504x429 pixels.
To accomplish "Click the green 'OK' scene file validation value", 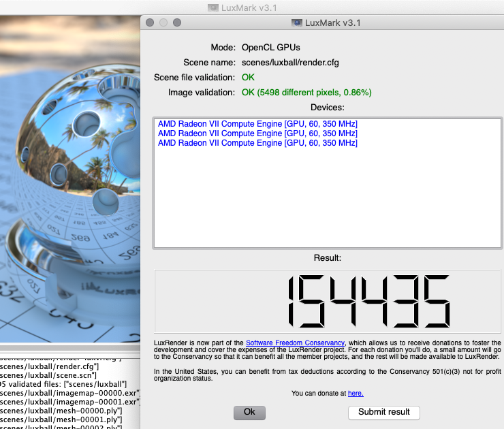I will pos(248,78).
